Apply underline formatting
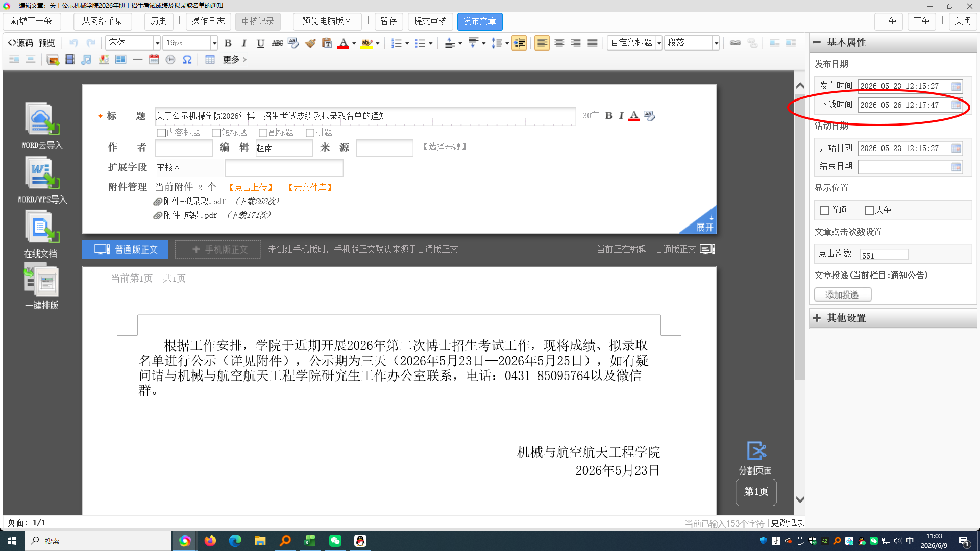The width and height of the screenshot is (980, 551). 260,43
